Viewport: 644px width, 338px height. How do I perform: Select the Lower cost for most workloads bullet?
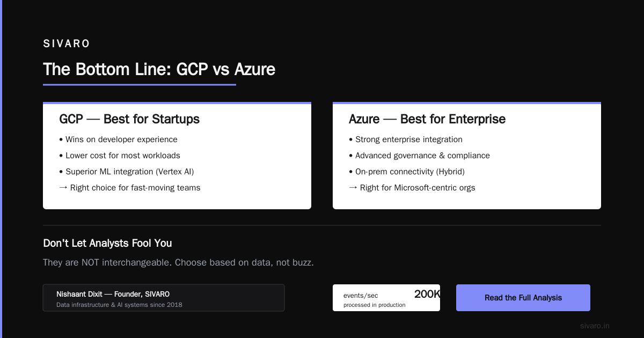tap(120, 156)
